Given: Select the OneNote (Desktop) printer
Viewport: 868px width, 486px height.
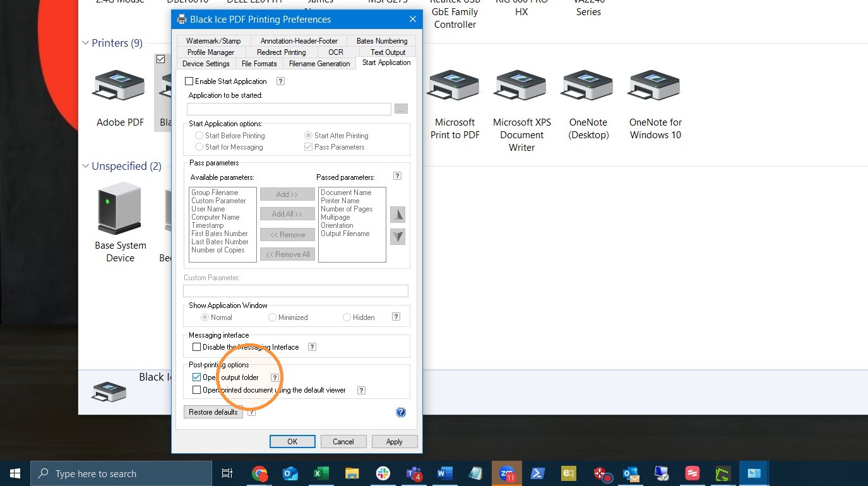Looking at the screenshot, I should pos(588,86).
